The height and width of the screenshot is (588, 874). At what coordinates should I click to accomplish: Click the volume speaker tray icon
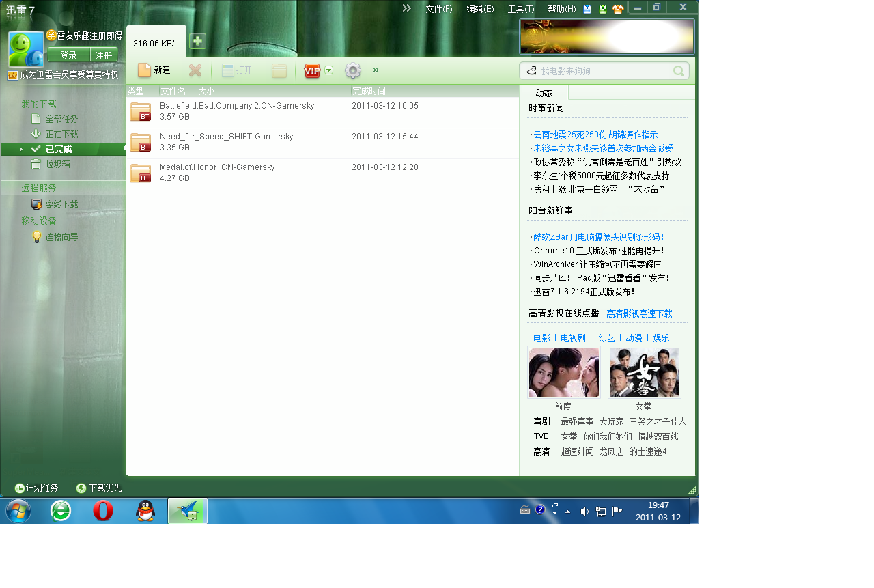pyautogui.click(x=584, y=511)
